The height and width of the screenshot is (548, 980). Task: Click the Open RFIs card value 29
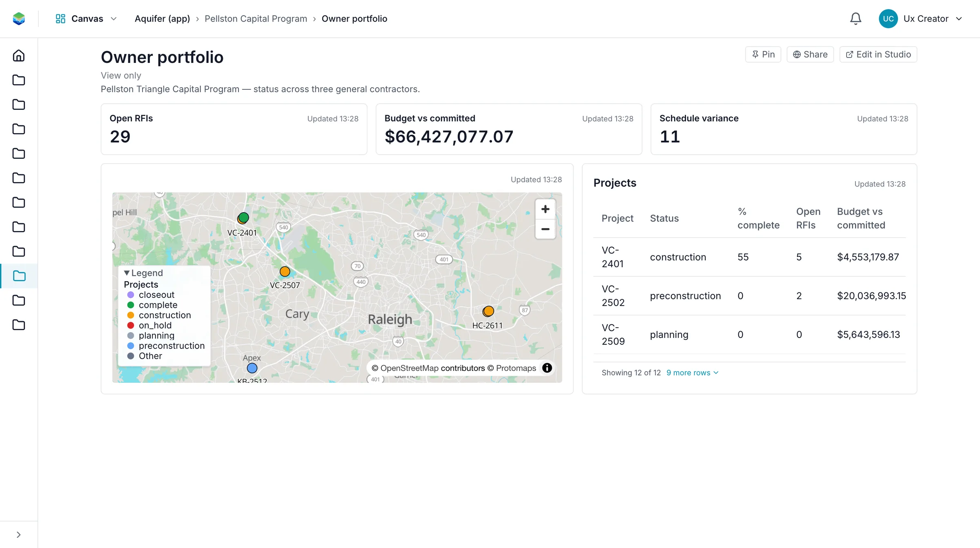pyautogui.click(x=120, y=137)
